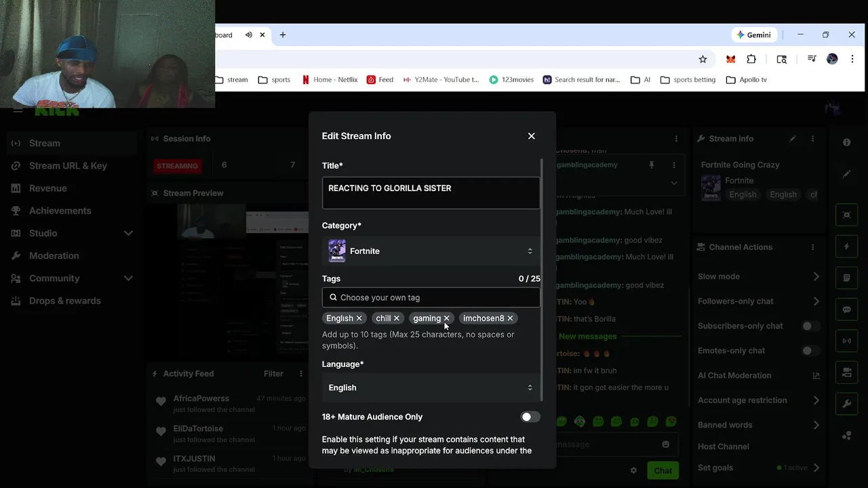The width and height of the screenshot is (868, 488).
Task: Click the pin icon on pinned chat message
Action: tap(652, 165)
